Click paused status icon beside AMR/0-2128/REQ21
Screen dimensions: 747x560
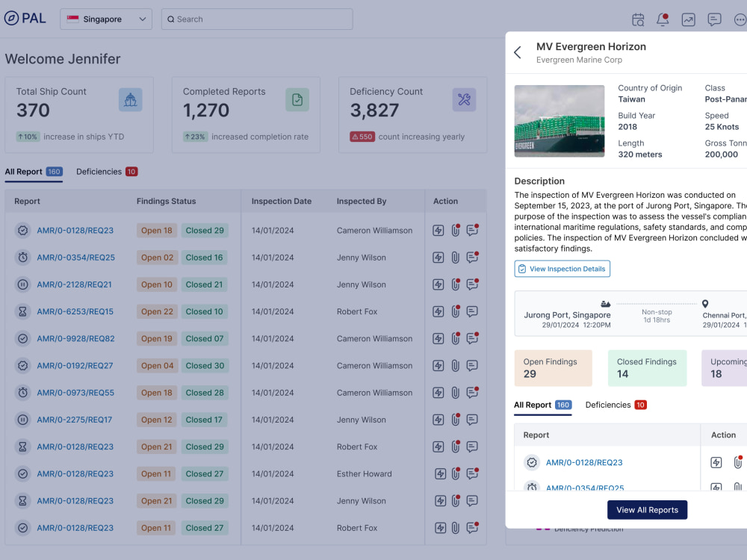click(x=22, y=284)
